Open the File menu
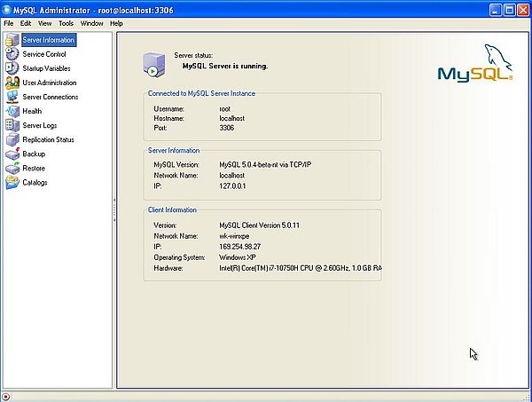 (9, 23)
